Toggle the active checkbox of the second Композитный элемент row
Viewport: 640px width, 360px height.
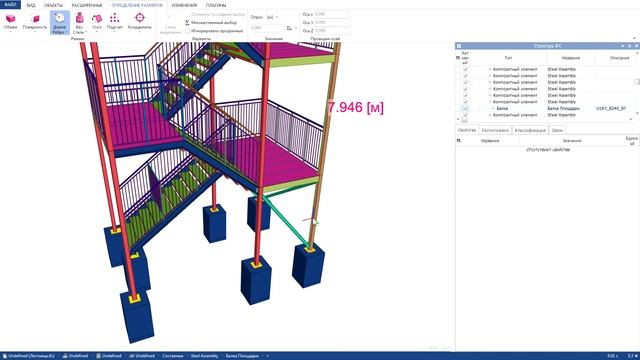pos(465,76)
